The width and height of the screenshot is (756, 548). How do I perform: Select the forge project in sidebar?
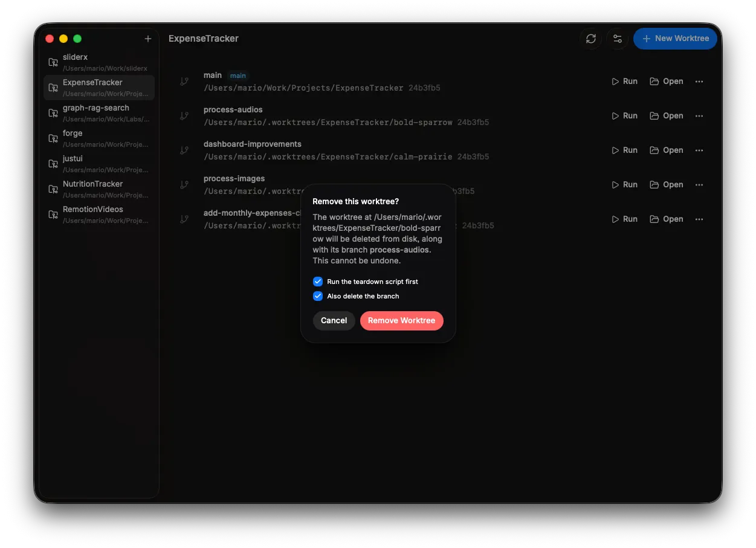[99, 138]
